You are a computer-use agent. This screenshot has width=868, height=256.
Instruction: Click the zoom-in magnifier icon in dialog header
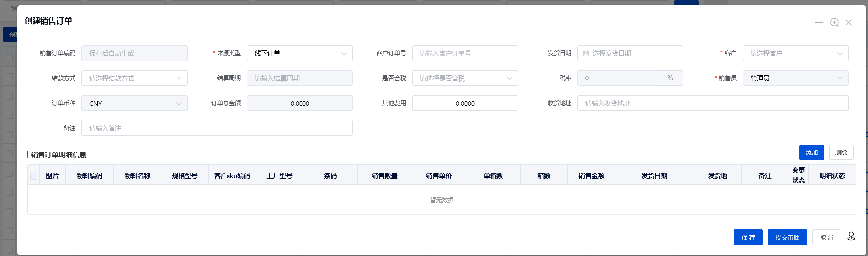point(834,23)
